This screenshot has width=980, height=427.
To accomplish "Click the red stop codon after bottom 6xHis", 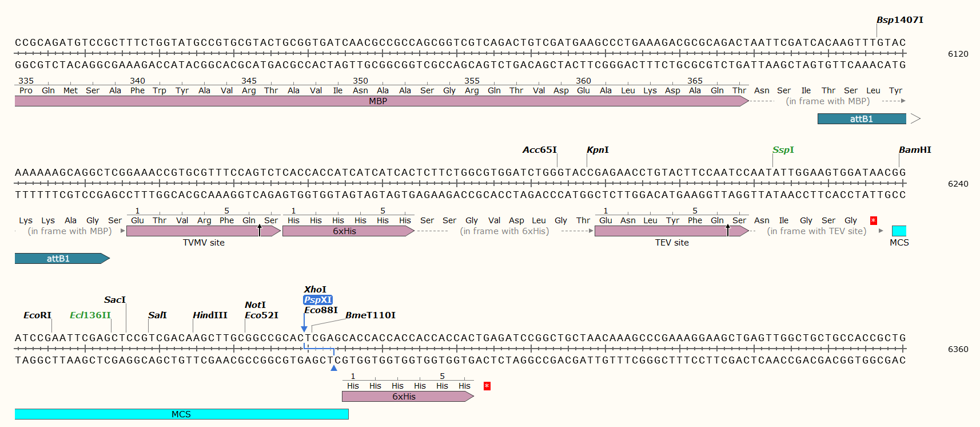I will point(487,386).
